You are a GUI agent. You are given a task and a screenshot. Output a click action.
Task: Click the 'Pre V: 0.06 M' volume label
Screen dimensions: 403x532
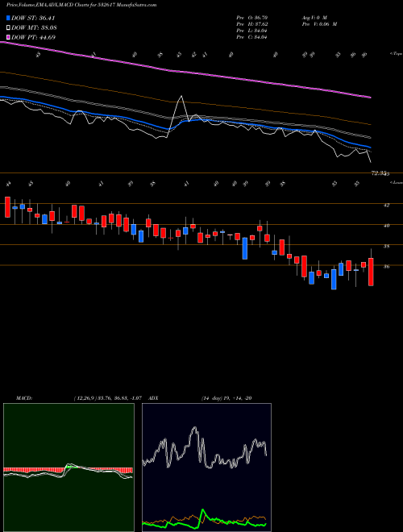point(319,24)
